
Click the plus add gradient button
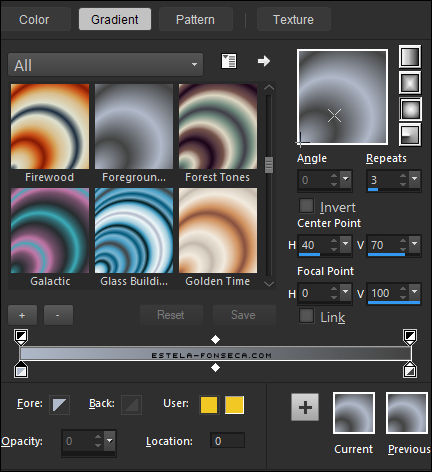click(x=22, y=315)
